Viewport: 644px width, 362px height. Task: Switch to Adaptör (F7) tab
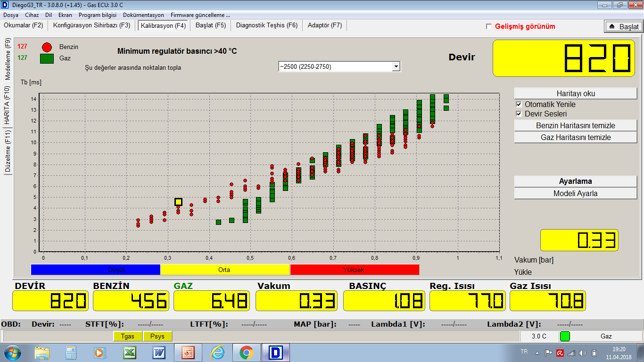[x=325, y=25]
